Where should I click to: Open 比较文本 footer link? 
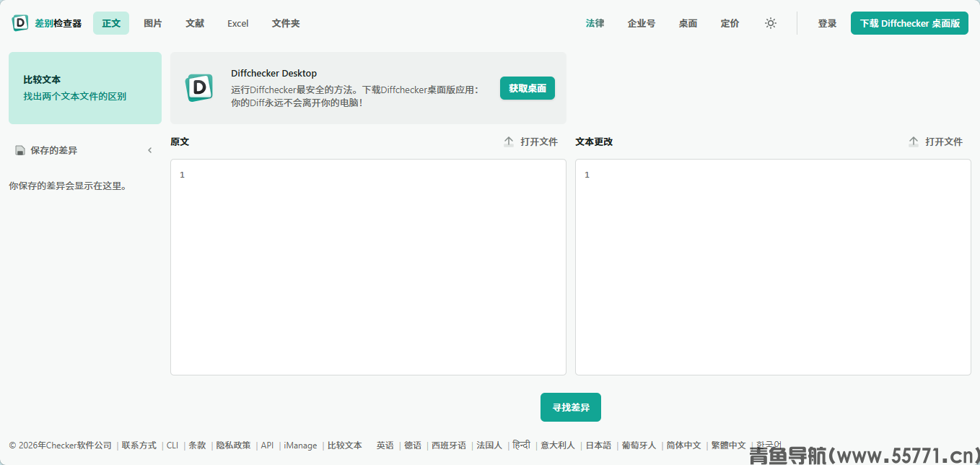point(345,446)
